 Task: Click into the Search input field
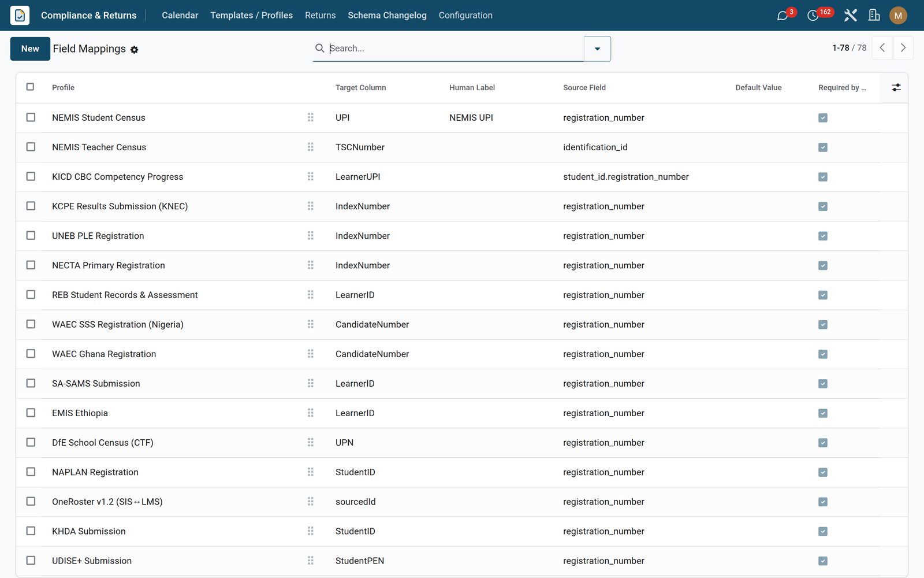click(x=455, y=48)
